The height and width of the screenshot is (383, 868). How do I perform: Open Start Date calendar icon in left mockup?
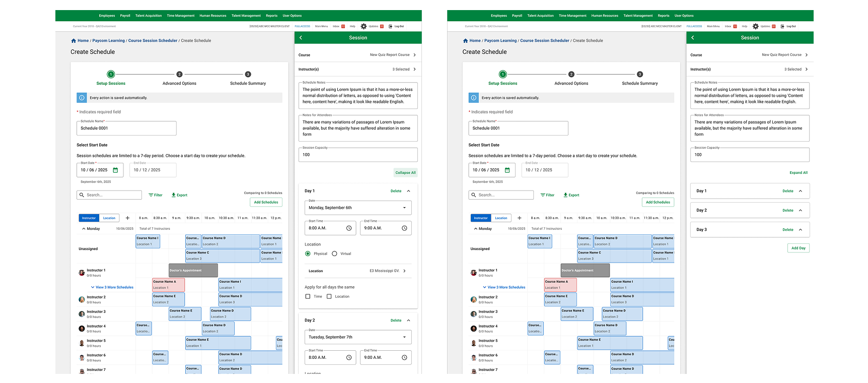click(x=115, y=170)
